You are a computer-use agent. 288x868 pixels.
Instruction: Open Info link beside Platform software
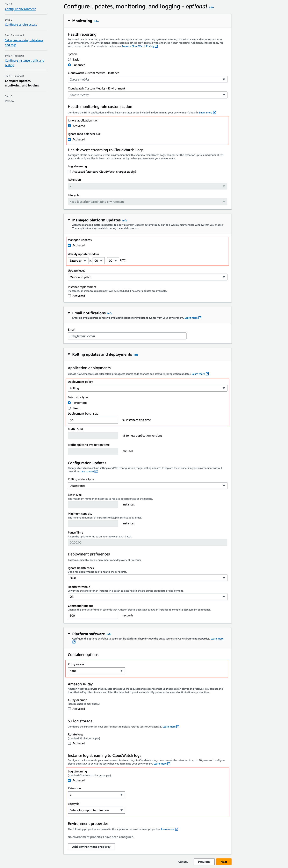pyautogui.click(x=109, y=634)
